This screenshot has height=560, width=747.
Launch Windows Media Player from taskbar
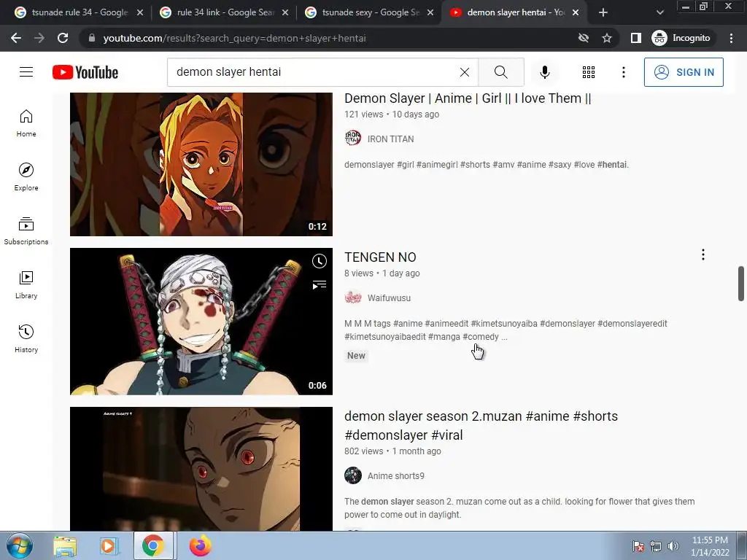[109, 546]
